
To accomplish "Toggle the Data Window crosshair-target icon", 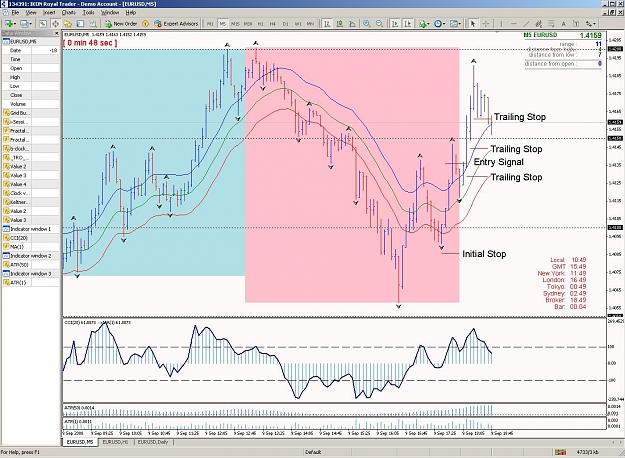I will pyautogui.click(x=55, y=24).
